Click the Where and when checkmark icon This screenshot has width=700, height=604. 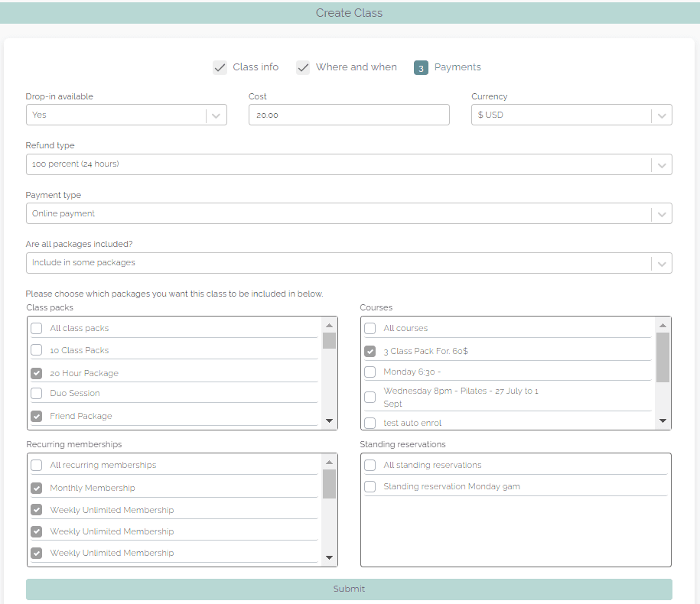click(x=303, y=67)
